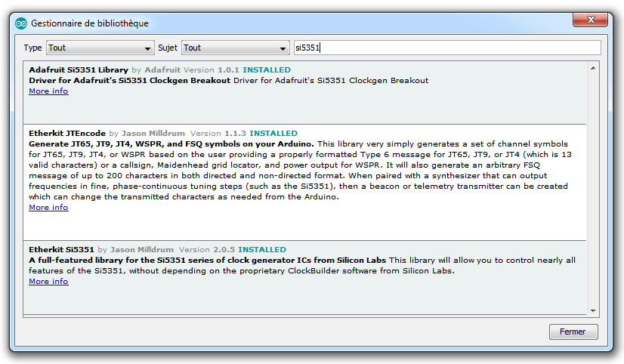Click the Gestionnaire de bibliothèque window title
The height and width of the screenshot is (364, 624).
tap(89, 23)
